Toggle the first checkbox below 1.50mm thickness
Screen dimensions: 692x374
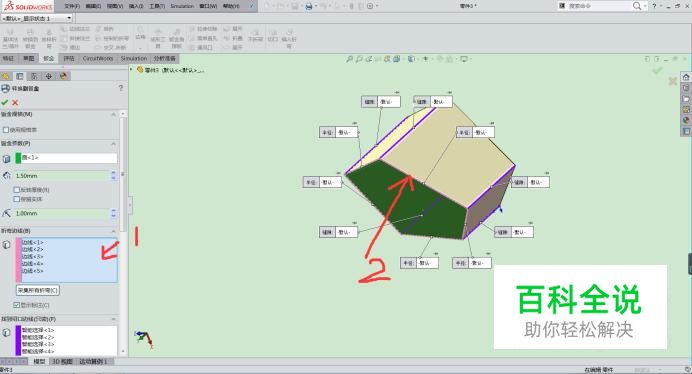coord(17,190)
